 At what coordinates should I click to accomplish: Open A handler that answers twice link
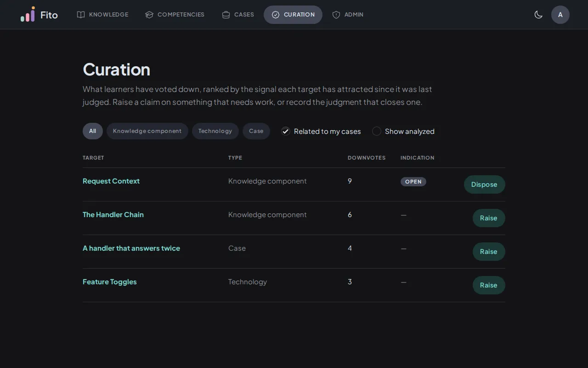pos(131,248)
